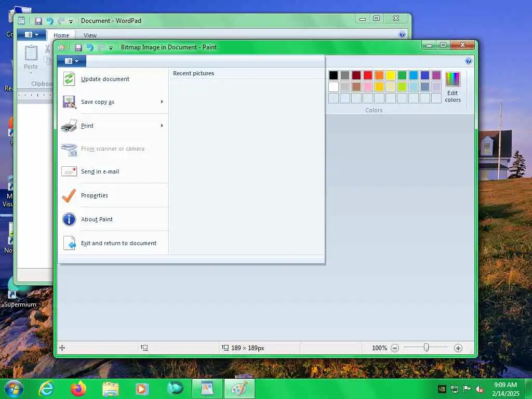This screenshot has height=399, width=532.
Task: Click the WordPad Help icon
Action: pos(402,34)
